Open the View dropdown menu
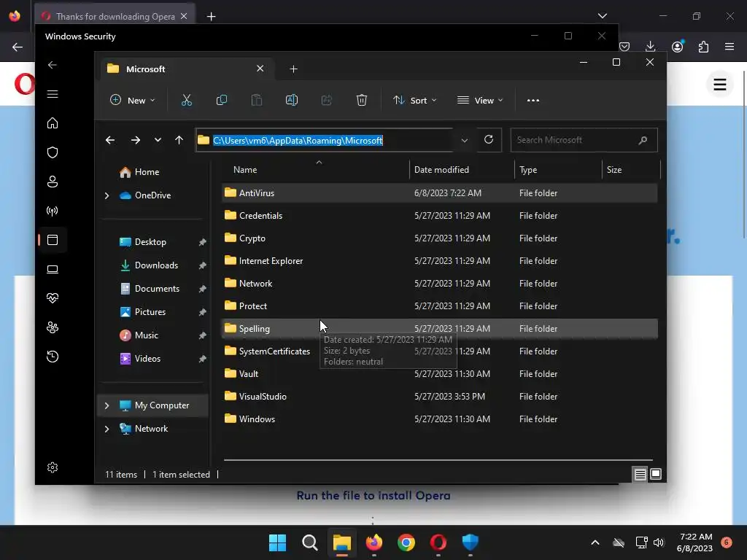 [x=480, y=101]
